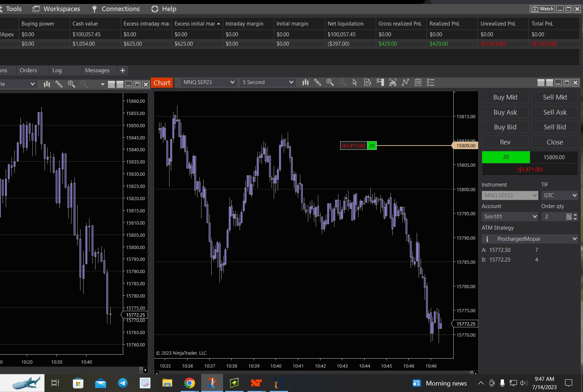Image resolution: width=583 pixels, height=392 pixels.
Task: Select the cursor pointer tool in chart toolbar
Action: (x=355, y=83)
